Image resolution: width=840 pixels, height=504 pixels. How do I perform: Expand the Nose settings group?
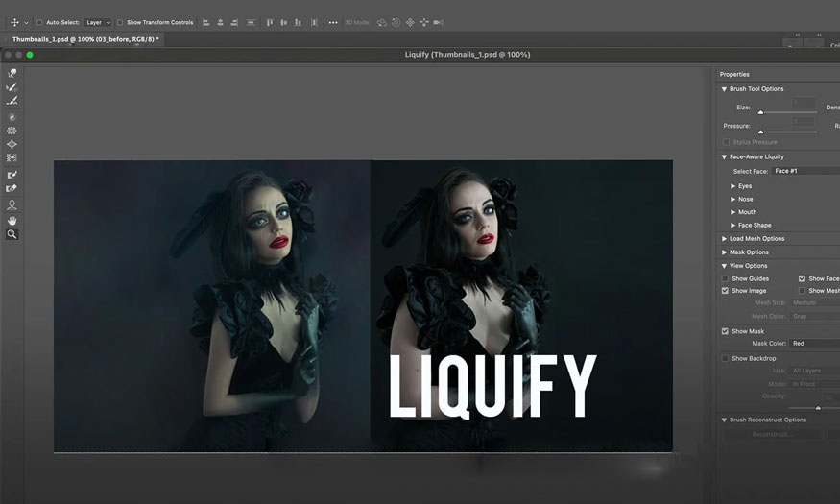tap(732, 200)
